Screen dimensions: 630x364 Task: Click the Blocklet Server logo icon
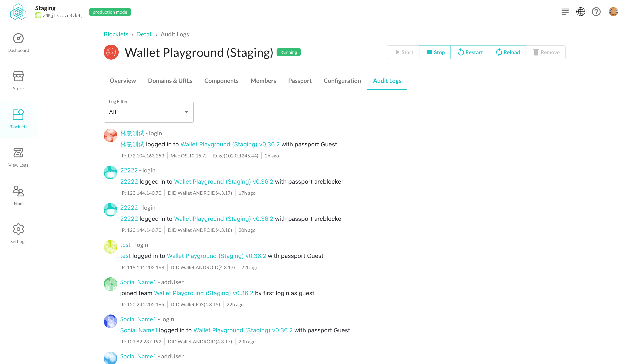tap(18, 12)
